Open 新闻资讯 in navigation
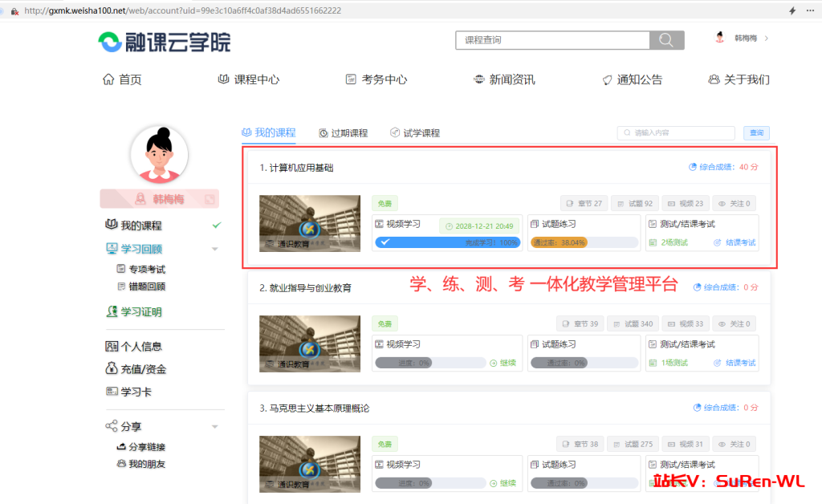822x504 pixels. pos(504,79)
